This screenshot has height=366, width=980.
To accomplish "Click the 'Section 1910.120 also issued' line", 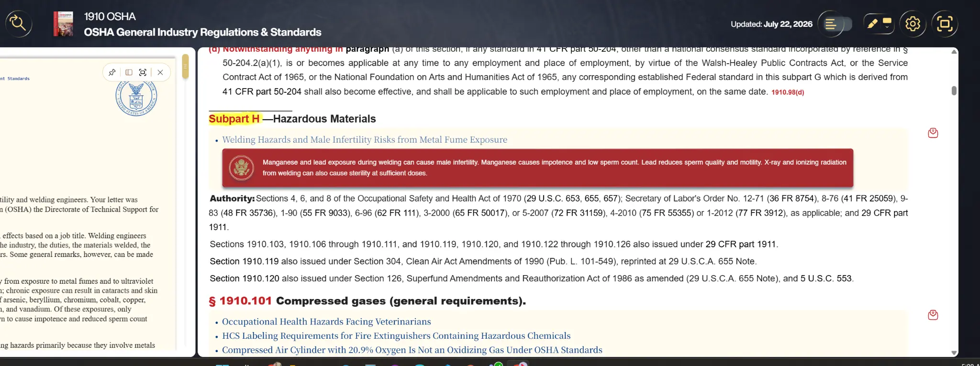I will pyautogui.click(x=532, y=278).
